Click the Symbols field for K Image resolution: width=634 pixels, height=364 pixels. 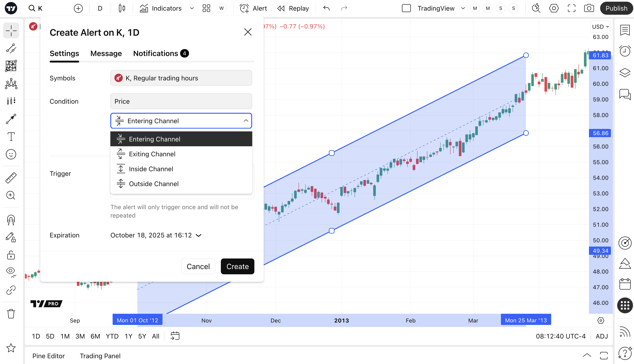181,78
